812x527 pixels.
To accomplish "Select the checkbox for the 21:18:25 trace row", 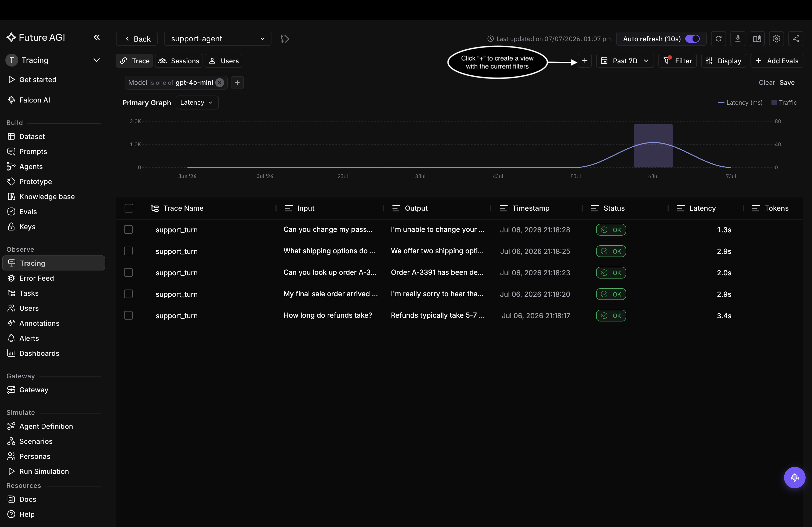I will coord(128,251).
